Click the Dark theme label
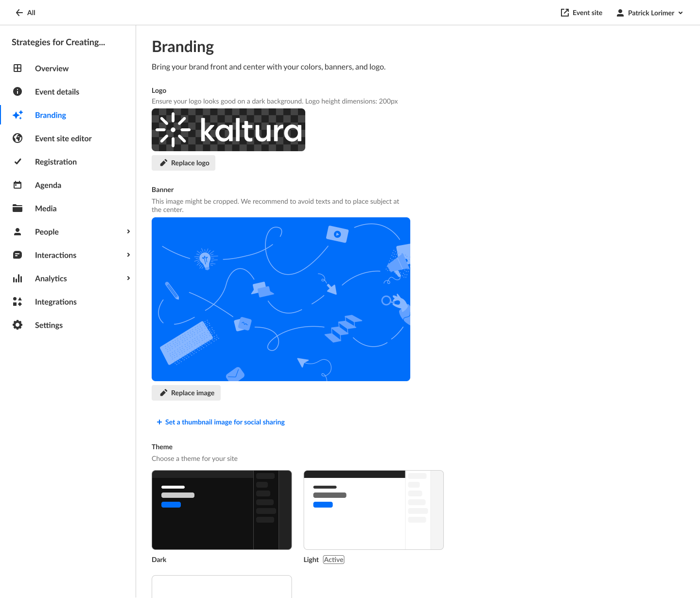700x598 pixels. click(159, 560)
